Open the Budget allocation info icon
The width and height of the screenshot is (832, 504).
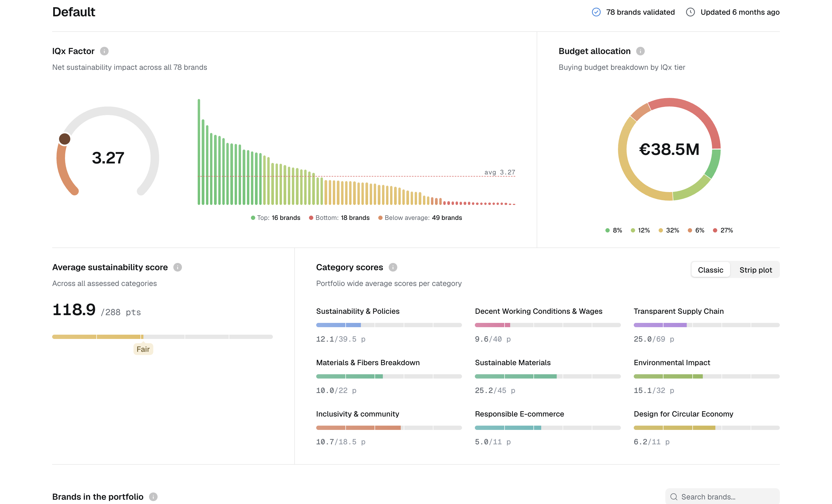(x=640, y=51)
